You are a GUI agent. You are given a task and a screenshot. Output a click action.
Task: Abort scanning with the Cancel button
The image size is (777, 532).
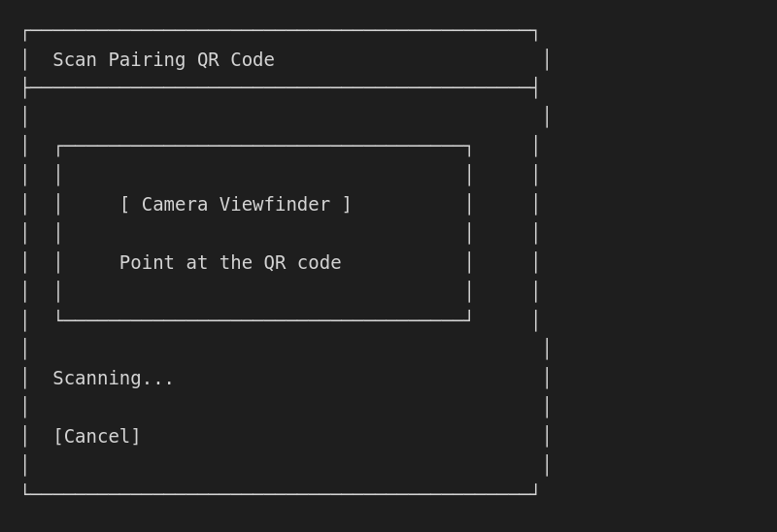[96, 437]
